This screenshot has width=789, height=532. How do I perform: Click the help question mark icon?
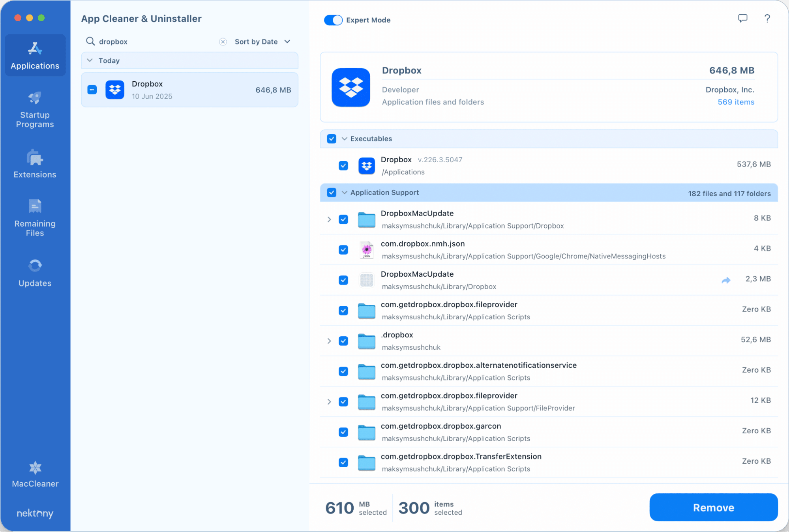tap(767, 19)
